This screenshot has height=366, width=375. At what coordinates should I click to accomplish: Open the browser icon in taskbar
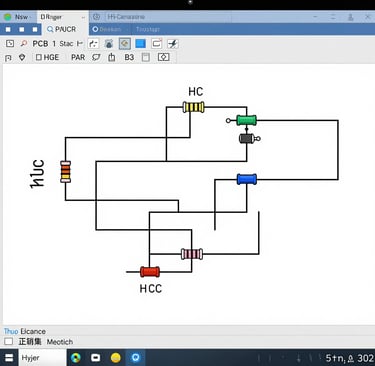click(76, 358)
